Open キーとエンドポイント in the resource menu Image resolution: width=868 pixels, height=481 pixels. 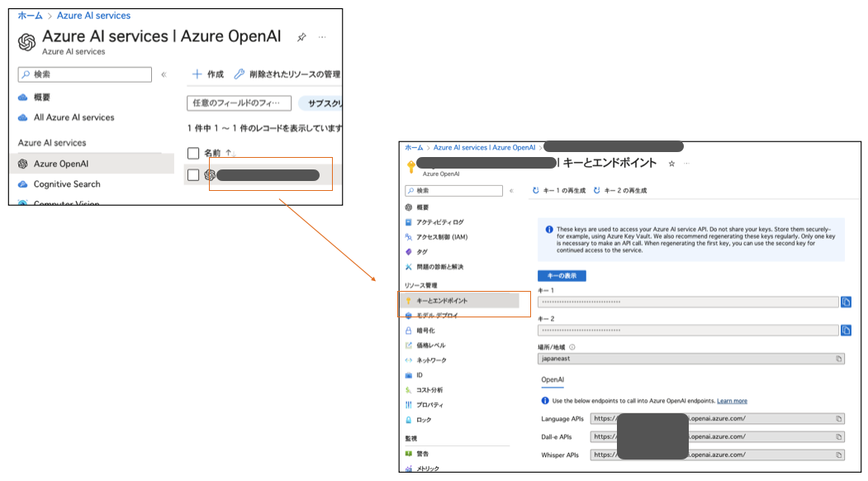tap(459, 301)
